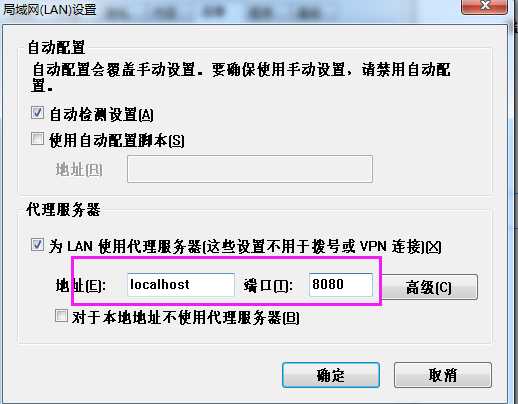The image size is (518, 404).
Task: Open the 高级(C) advanced proxy settings
Action: (429, 287)
